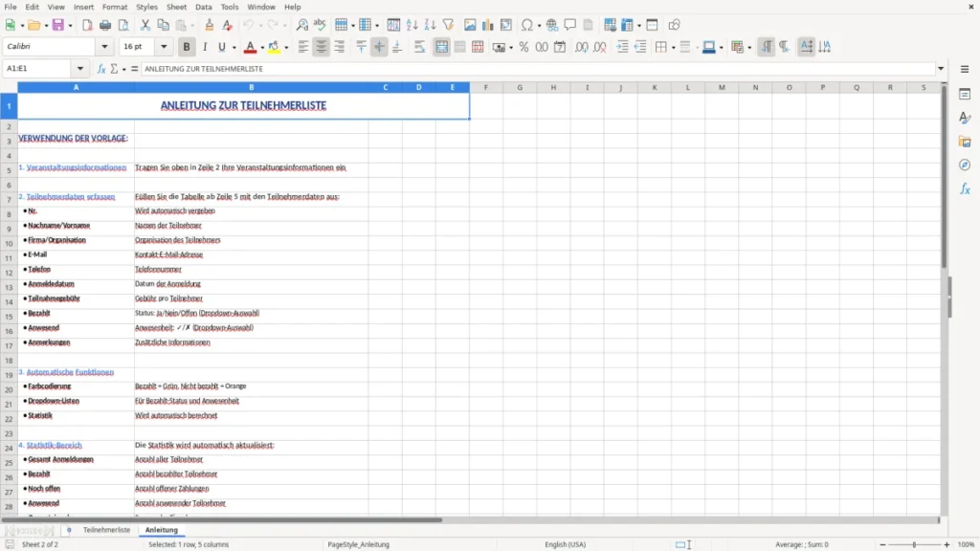Click the Sum sigma icon
Viewport: 980px width, 551px height.
pos(114,69)
